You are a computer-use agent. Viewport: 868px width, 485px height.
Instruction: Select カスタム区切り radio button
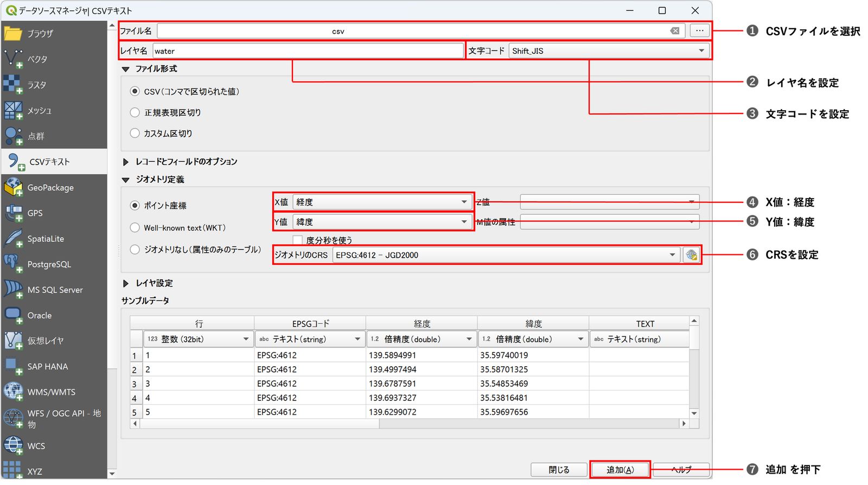[x=135, y=133]
